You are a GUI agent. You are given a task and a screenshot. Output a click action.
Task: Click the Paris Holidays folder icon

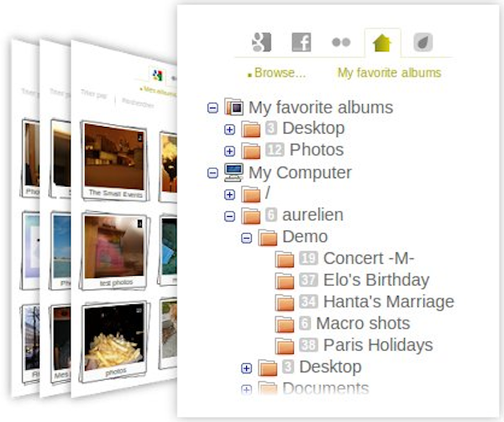pos(285,346)
